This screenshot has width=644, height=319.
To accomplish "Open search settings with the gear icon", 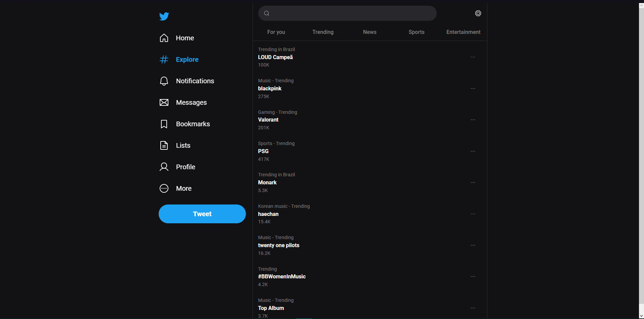I will [478, 13].
